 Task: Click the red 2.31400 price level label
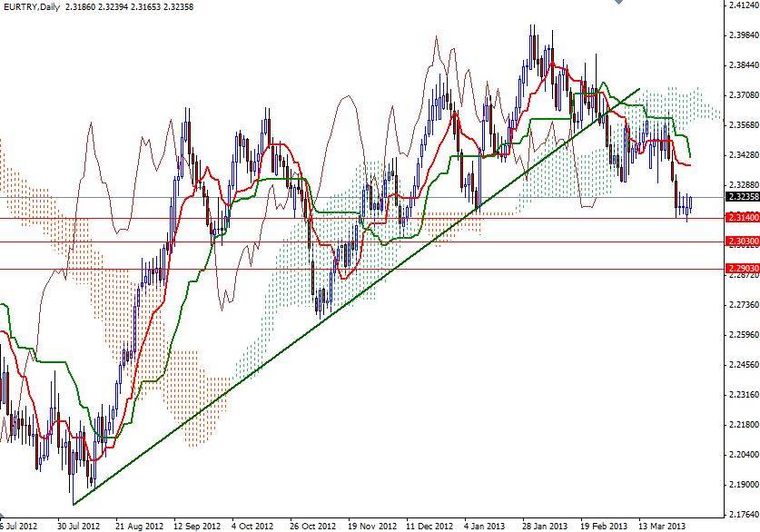tap(741, 217)
